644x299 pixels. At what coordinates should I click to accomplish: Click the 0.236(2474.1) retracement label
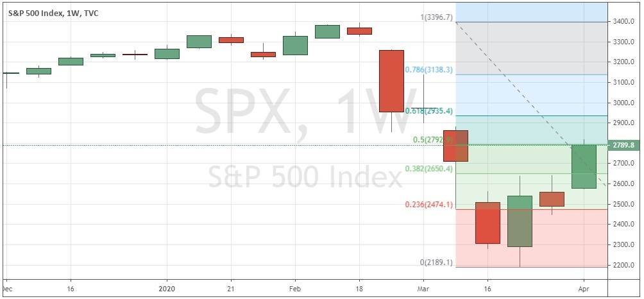coord(428,204)
